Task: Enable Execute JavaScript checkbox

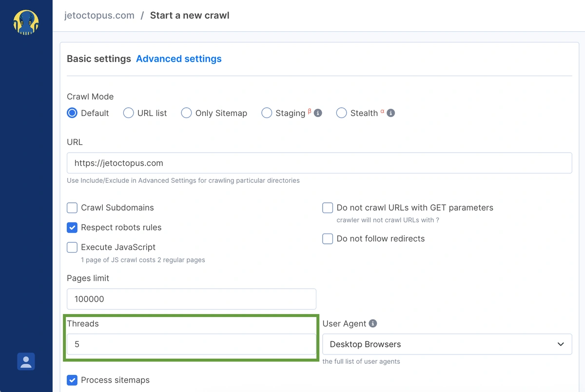Action: [72, 247]
